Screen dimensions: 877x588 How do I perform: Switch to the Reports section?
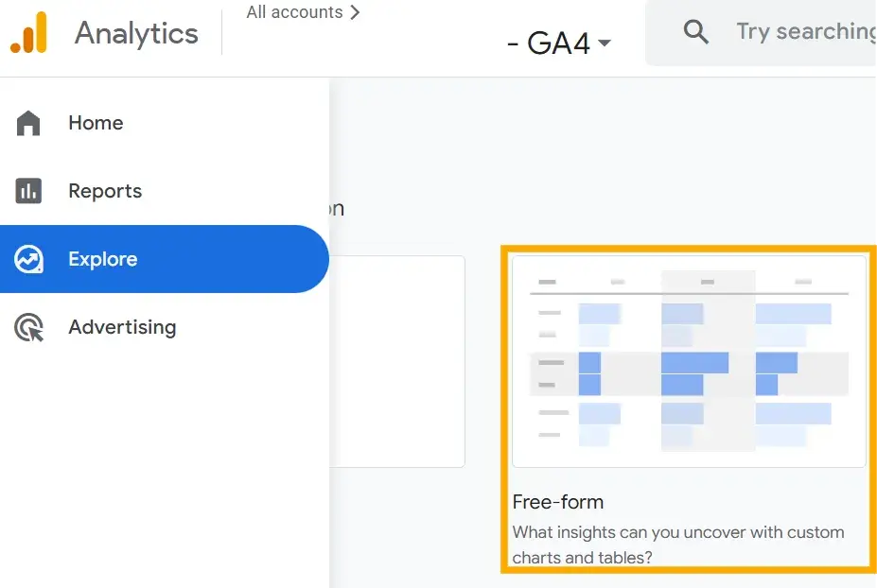pyautogui.click(x=105, y=191)
